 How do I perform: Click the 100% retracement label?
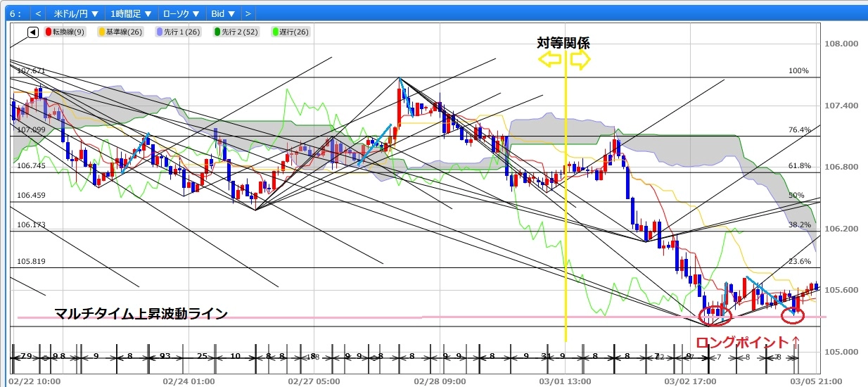click(799, 71)
